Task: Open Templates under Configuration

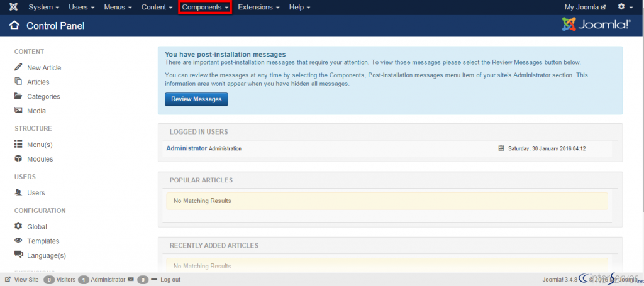Action: [43, 241]
